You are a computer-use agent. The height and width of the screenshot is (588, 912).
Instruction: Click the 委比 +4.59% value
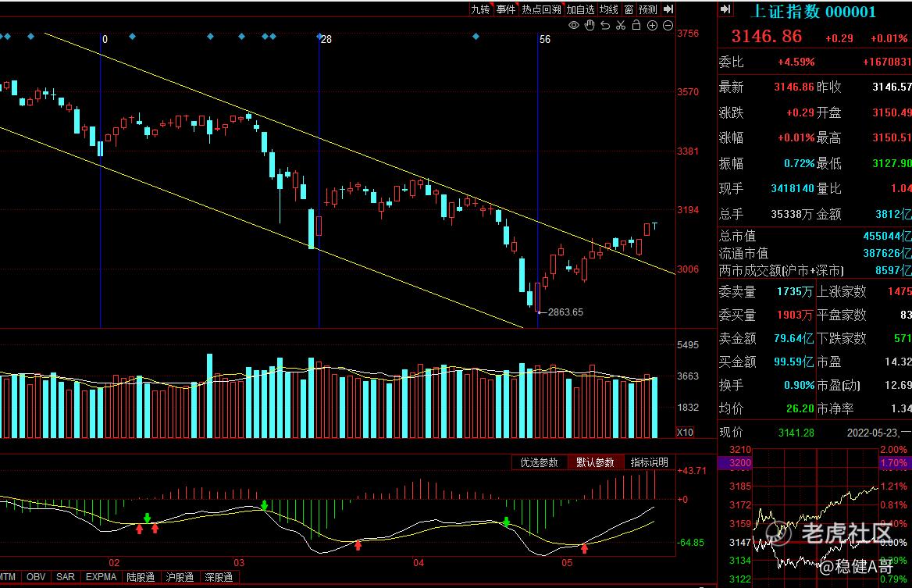(796, 62)
